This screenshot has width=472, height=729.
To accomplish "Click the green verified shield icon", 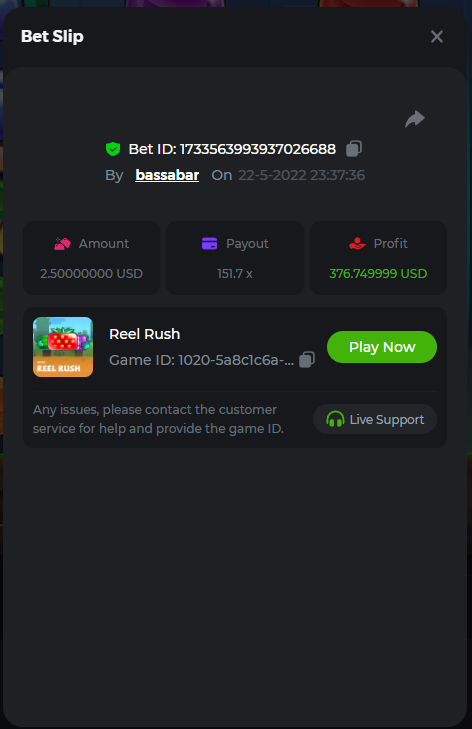I will click(x=113, y=149).
